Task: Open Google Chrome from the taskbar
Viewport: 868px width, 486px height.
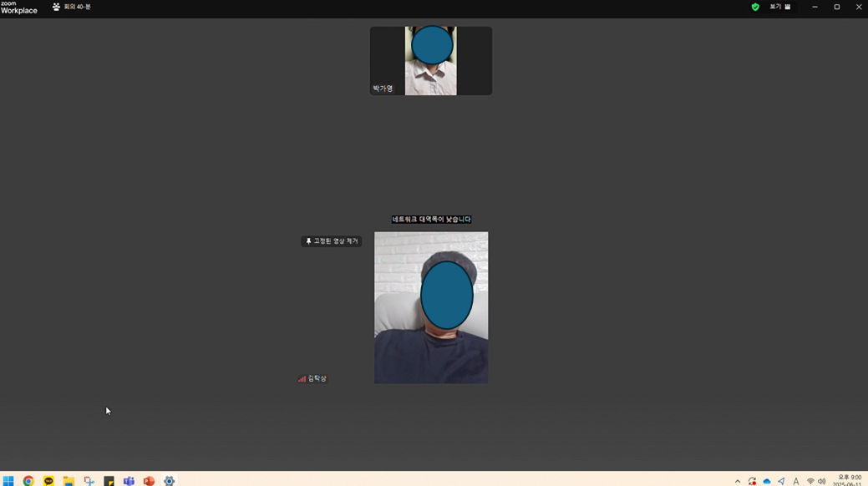Action: tap(28, 481)
